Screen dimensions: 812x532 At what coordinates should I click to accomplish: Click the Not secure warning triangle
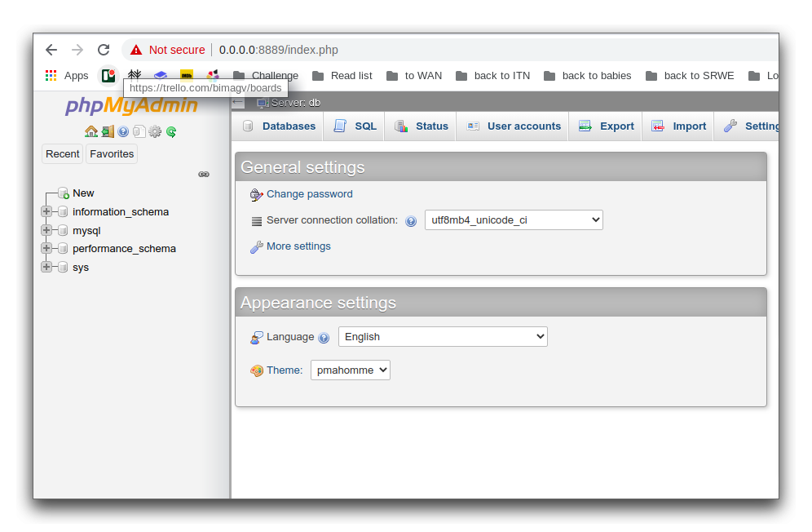(136, 50)
